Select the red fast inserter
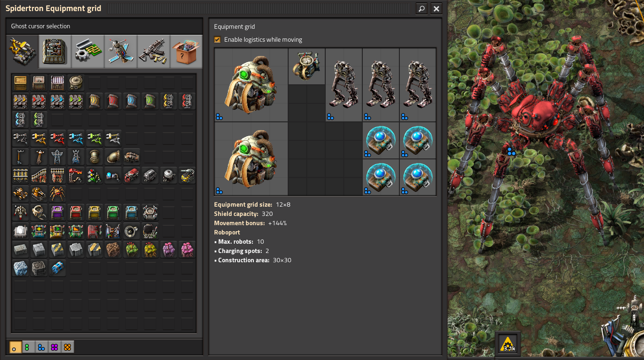644x360 pixels. pos(57,138)
